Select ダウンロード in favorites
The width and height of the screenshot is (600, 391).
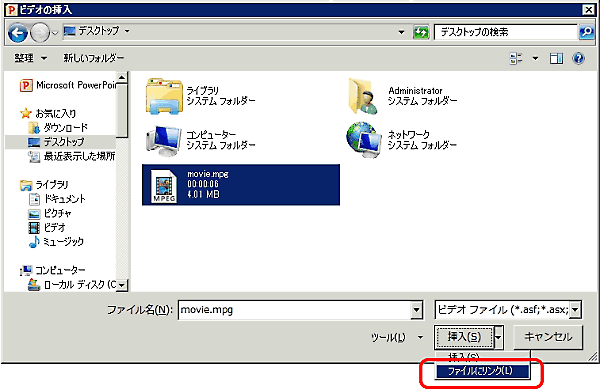[58, 127]
